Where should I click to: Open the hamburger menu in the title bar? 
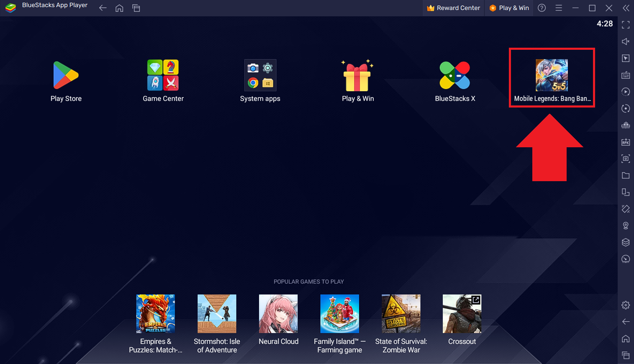tap(559, 8)
